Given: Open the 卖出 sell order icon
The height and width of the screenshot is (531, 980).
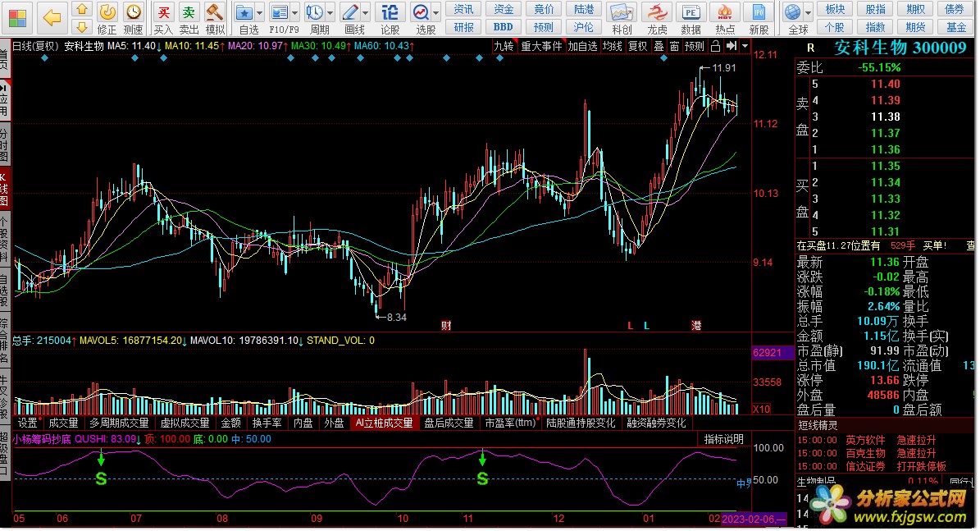Looking at the screenshot, I should 189,18.
